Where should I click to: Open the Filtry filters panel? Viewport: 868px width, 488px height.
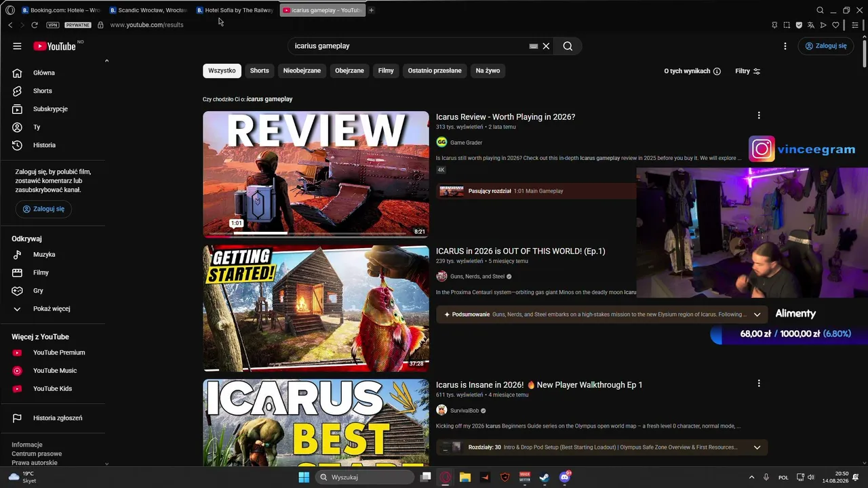tap(748, 71)
